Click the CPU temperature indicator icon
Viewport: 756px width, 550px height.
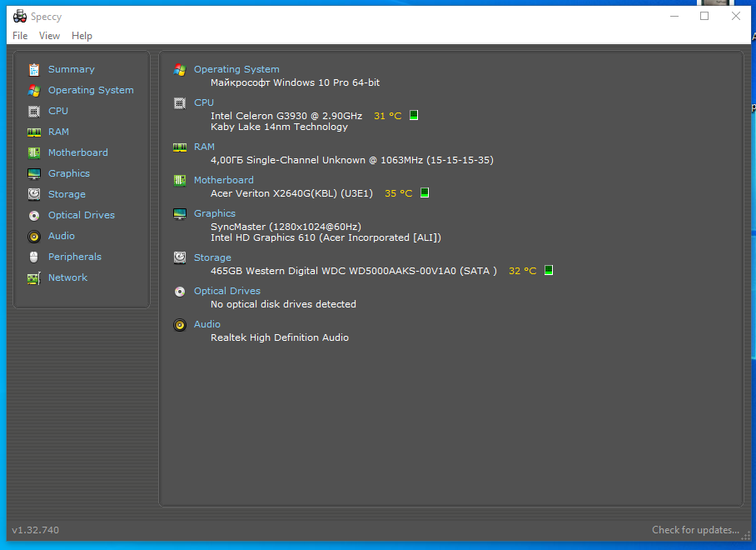tap(414, 116)
